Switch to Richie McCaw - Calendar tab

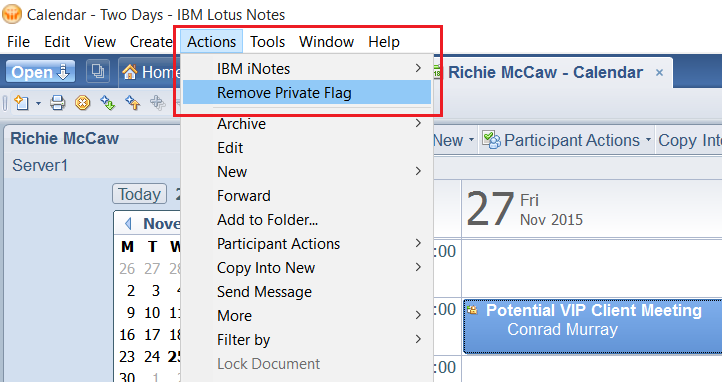[x=545, y=72]
